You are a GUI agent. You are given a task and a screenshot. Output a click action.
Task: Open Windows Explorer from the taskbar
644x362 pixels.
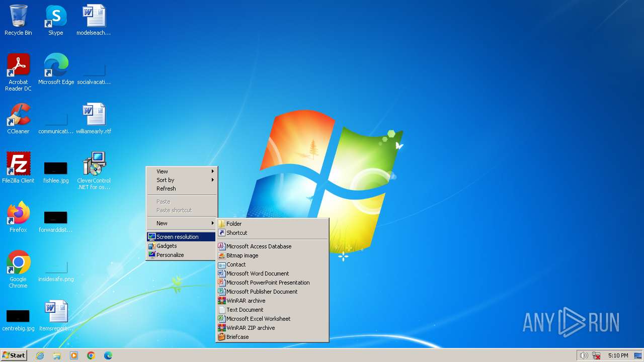57,355
